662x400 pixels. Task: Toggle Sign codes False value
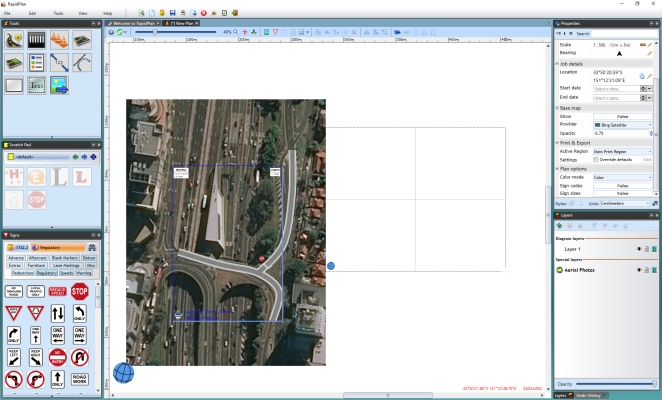[x=623, y=186]
